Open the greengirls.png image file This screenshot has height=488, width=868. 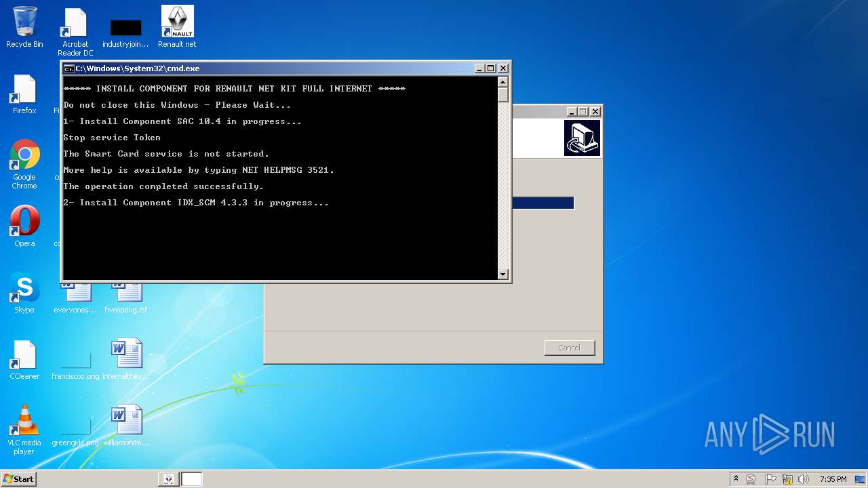point(75,432)
